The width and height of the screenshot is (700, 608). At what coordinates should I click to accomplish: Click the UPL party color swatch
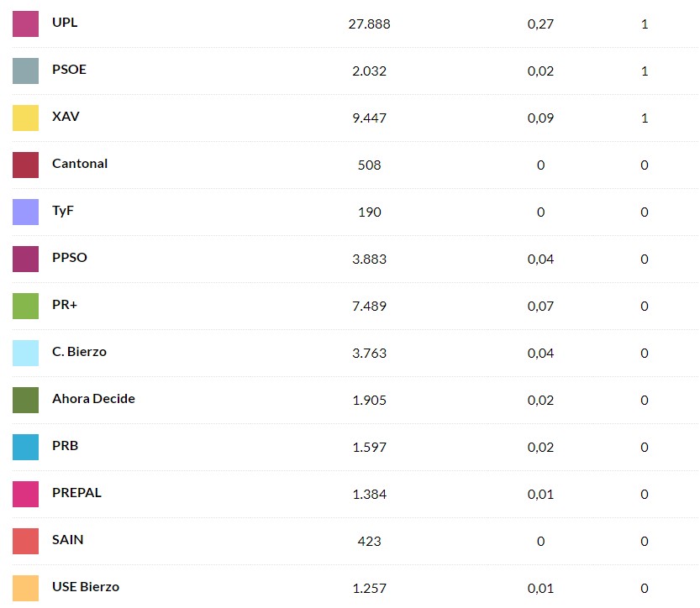point(26,24)
